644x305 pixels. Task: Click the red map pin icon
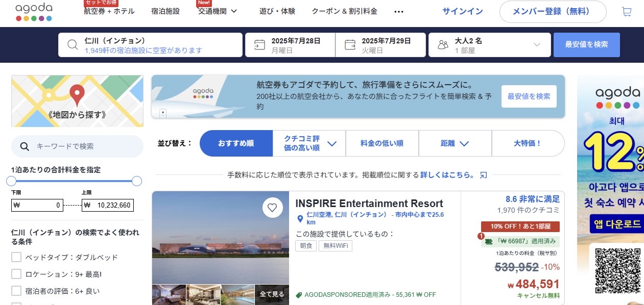point(77,95)
